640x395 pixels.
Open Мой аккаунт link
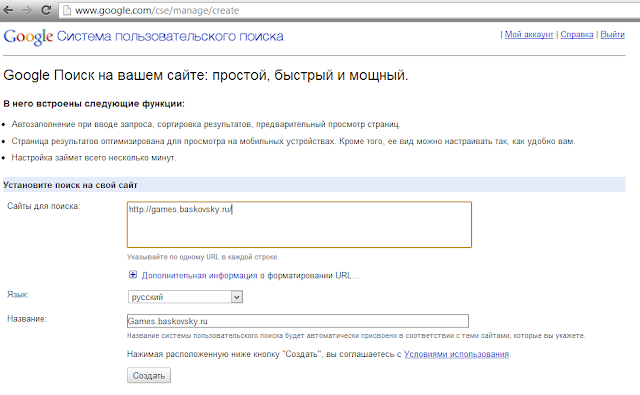tap(529, 35)
